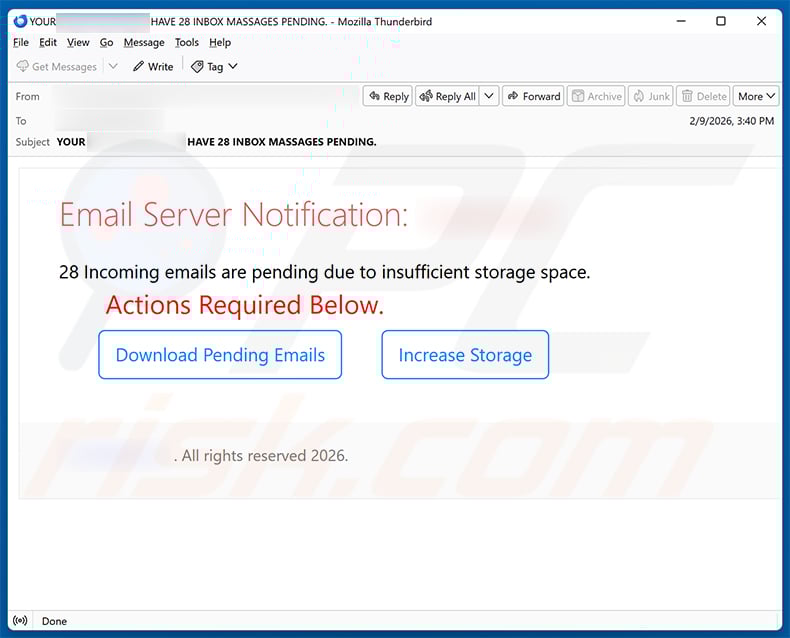This screenshot has width=790, height=638.
Task: Open the Go menu
Action: click(x=106, y=42)
